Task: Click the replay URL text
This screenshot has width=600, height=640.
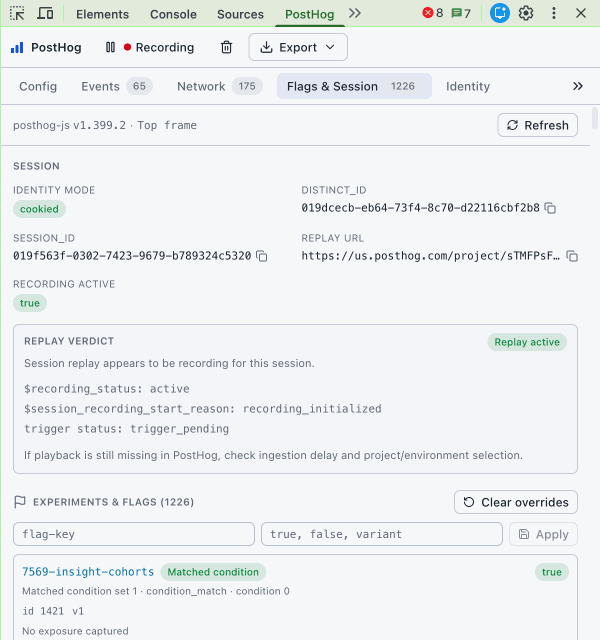Action: coord(431,256)
